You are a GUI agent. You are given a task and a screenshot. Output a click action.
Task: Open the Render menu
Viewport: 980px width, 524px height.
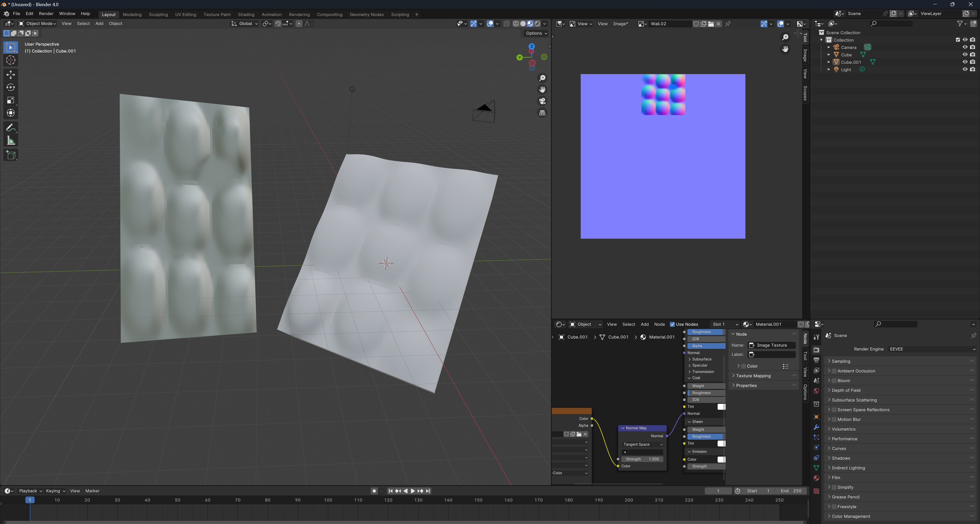(x=46, y=14)
